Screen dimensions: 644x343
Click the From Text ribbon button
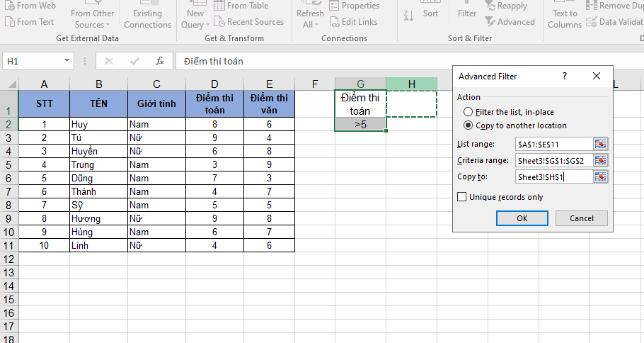(29, 22)
